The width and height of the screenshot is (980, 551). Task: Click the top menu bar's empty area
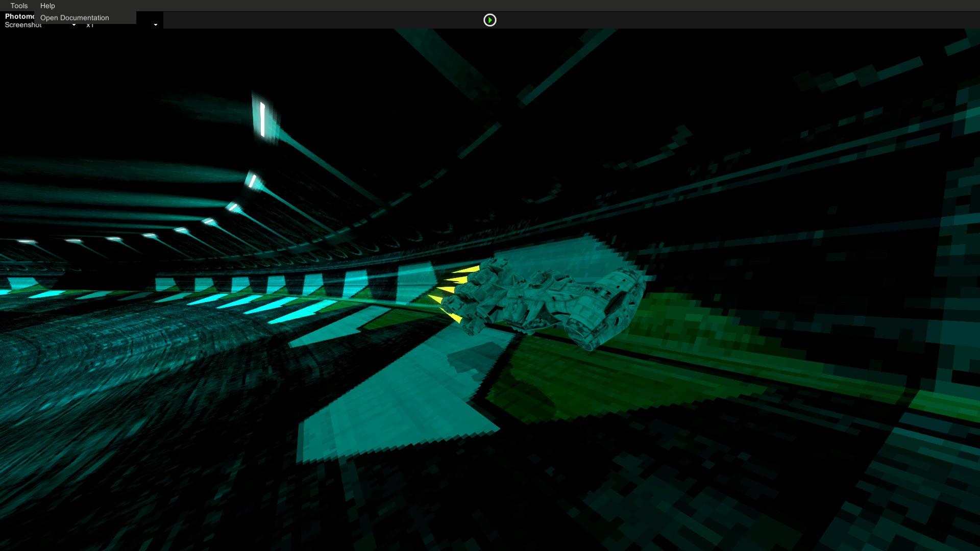click(510, 6)
